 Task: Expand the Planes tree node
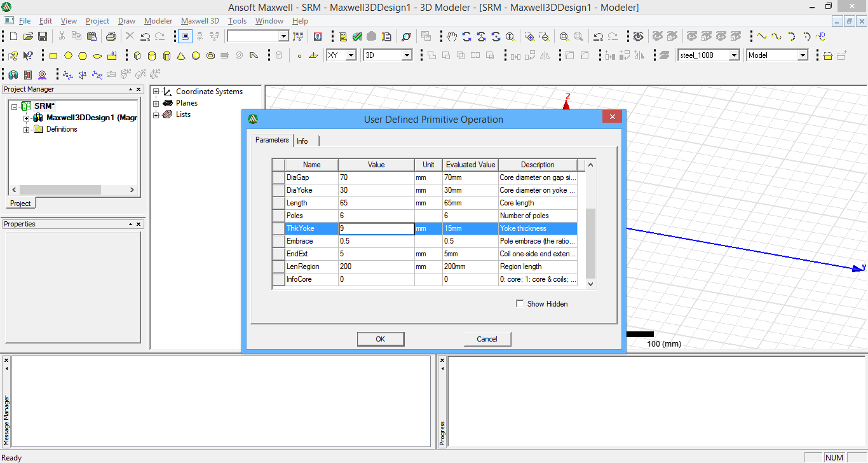click(x=156, y=103)
